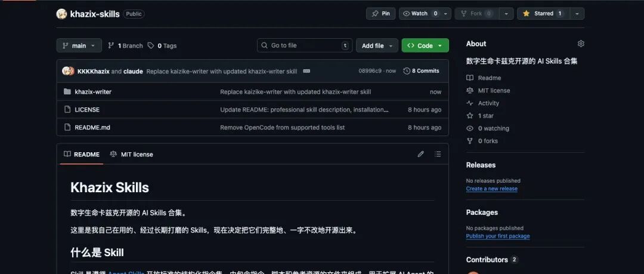Expand commit details ellipsis button
The width and height of the screenshot is (644, 274).
(x=306, y=71)
